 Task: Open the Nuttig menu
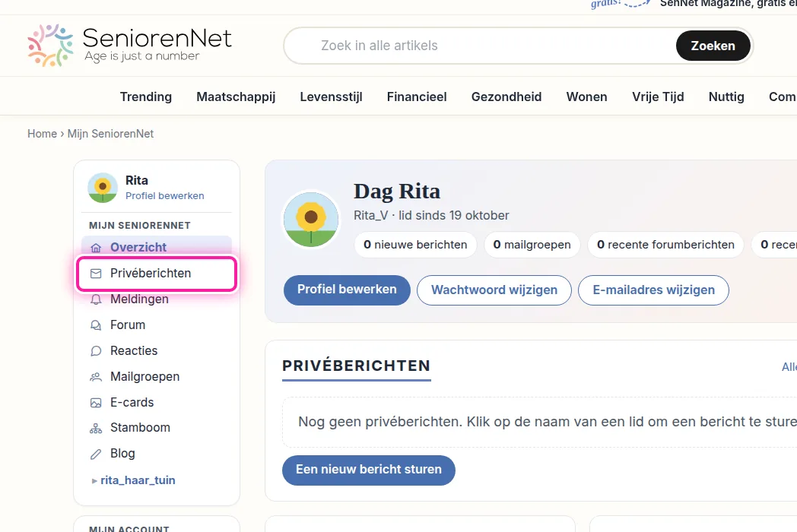point(726,97)
